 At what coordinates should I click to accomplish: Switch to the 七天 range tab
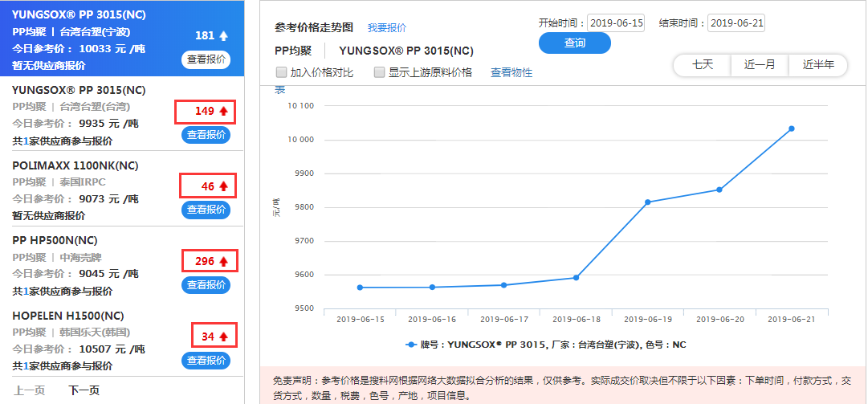point(703,65)
